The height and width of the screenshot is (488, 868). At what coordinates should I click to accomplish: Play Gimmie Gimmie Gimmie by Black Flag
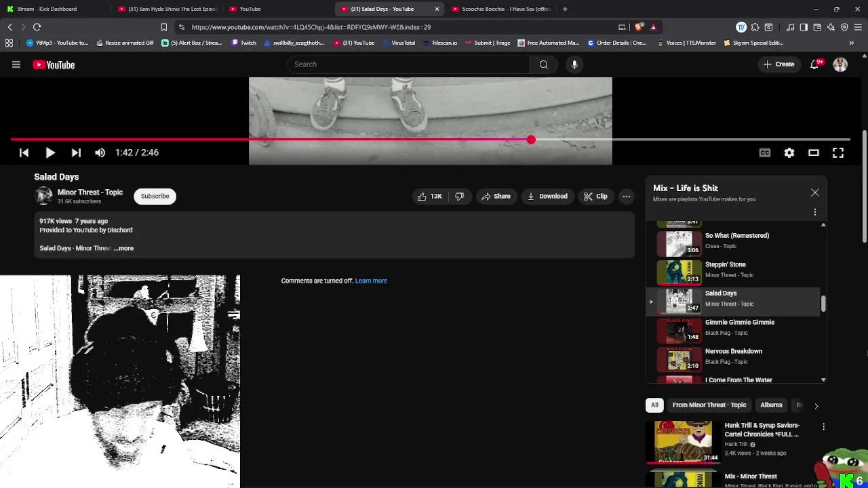click(734, 329)
